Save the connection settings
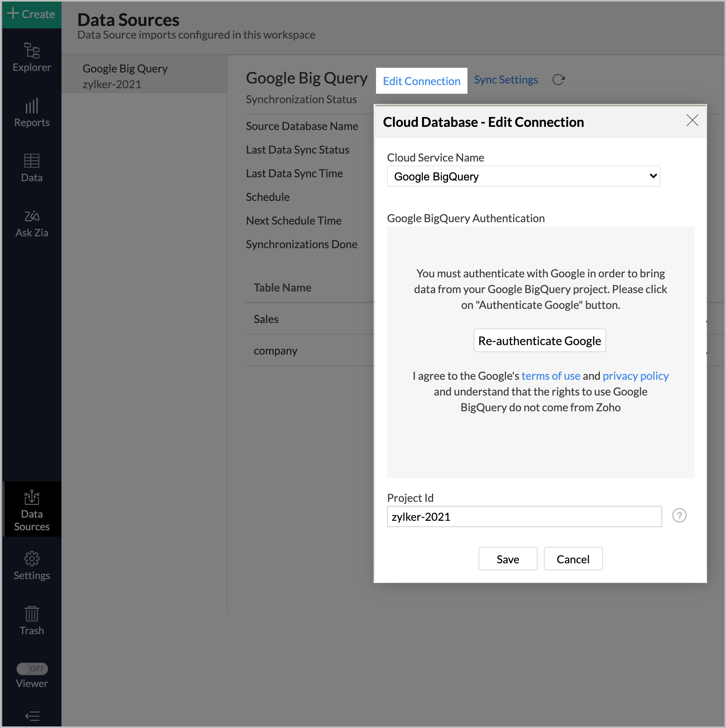This screenshot has height=728, width=726. [x=508, y=559]
